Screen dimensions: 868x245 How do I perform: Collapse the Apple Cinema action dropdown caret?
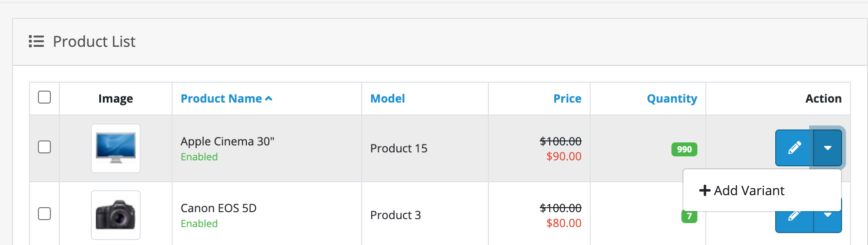(x=828, y=148)
